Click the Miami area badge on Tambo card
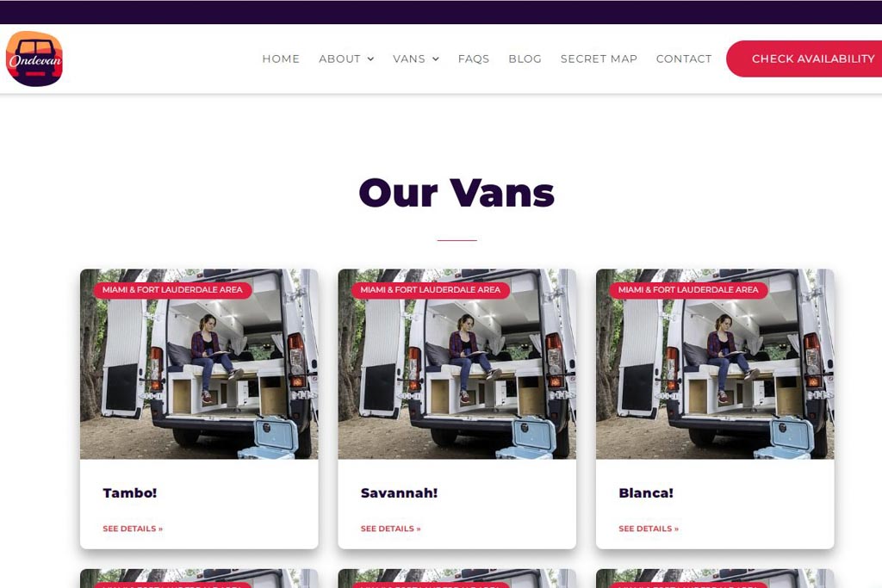 pyautogui.click(x=172, y=290)
